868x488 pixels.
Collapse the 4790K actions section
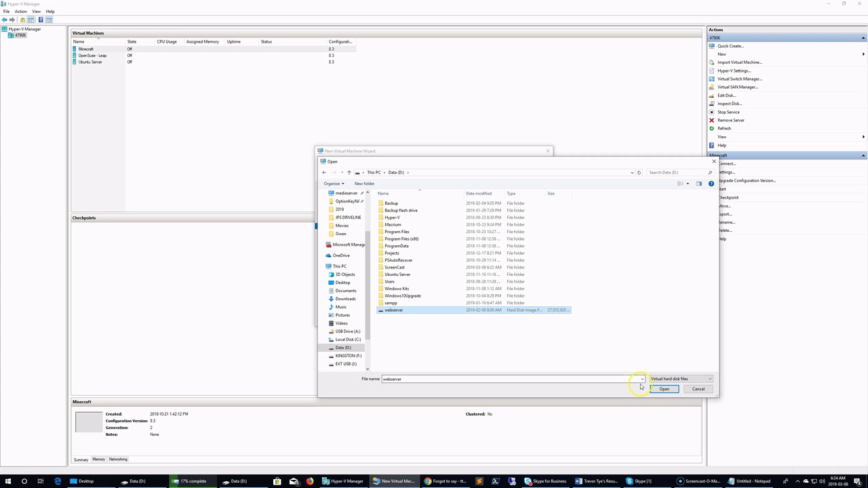click(863, 38)
